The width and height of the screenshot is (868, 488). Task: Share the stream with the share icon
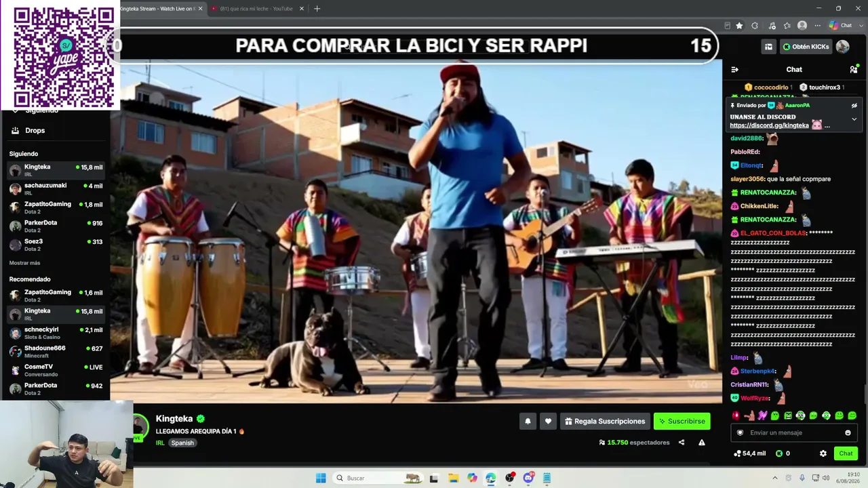click(682, 443)
